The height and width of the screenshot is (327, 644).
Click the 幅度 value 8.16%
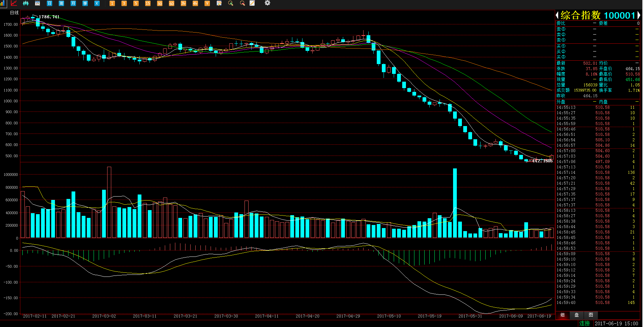point(592,74)
